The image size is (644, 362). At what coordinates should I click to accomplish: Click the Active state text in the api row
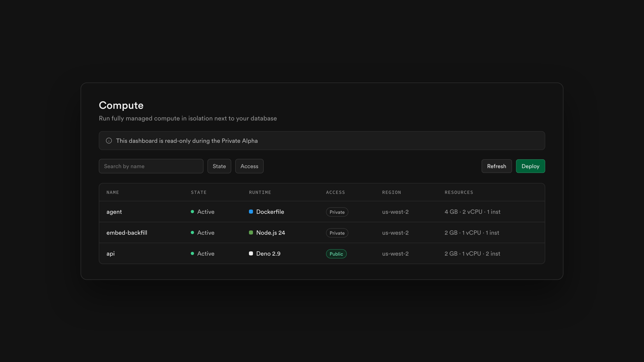[x=205, y=254]
